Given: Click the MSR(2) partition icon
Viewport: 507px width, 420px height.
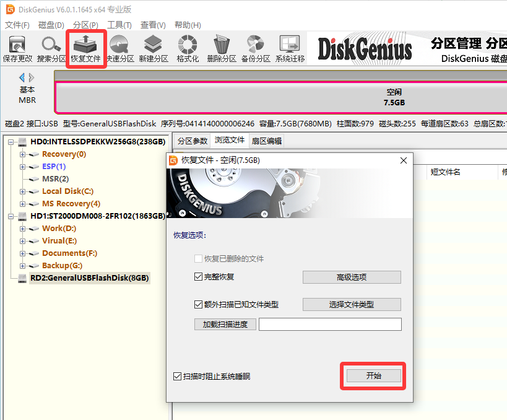Looking at the screenshot, I should (33, 179).
